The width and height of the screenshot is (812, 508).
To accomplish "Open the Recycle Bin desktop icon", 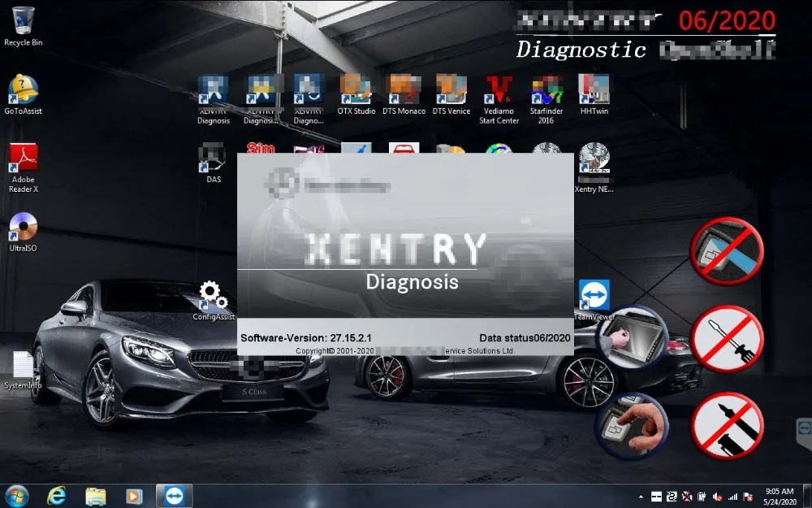I will tap(23, 27).
